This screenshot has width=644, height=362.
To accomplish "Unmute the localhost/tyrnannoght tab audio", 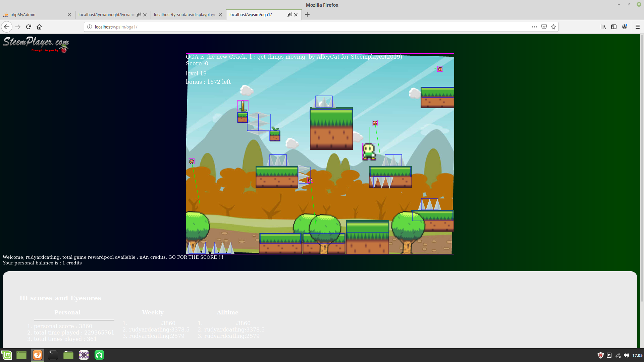I will tap(139, 15).
